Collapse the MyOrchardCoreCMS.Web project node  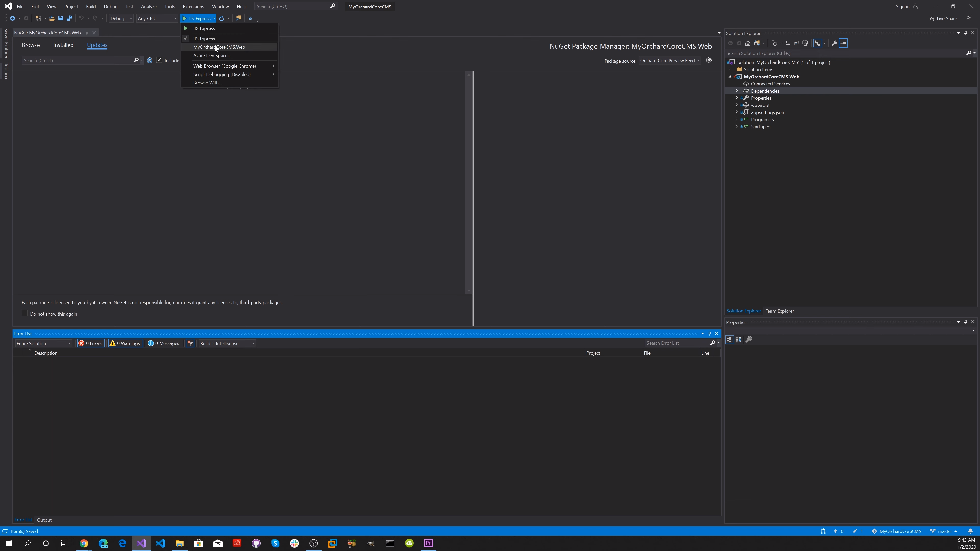[730, 77]
